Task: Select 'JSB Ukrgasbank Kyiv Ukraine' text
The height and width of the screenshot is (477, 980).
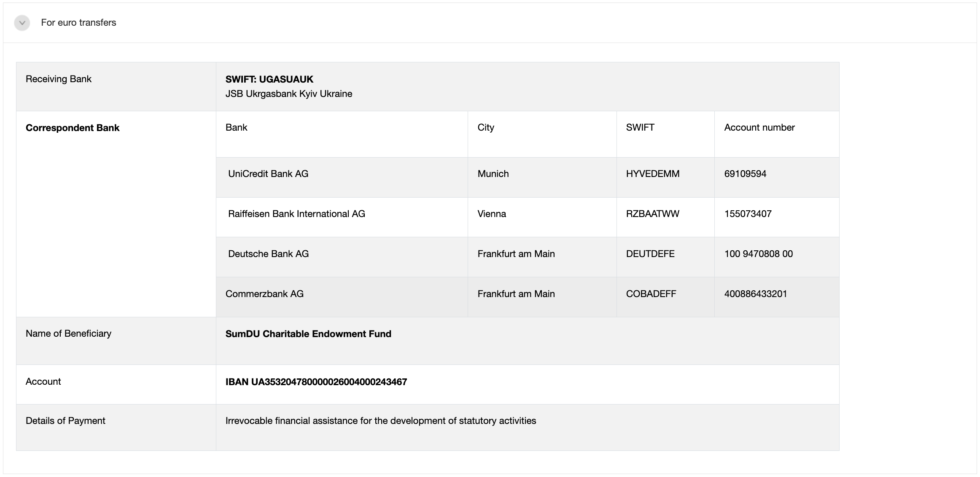Action: (289, 94)
